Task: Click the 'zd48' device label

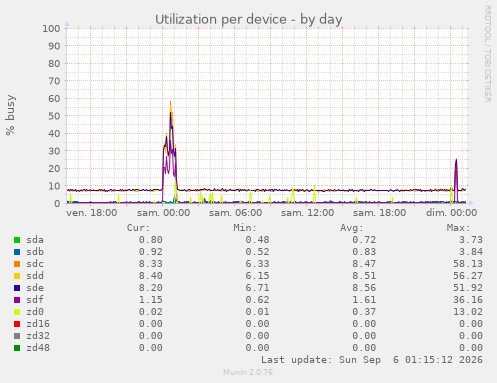Action: 38,348
